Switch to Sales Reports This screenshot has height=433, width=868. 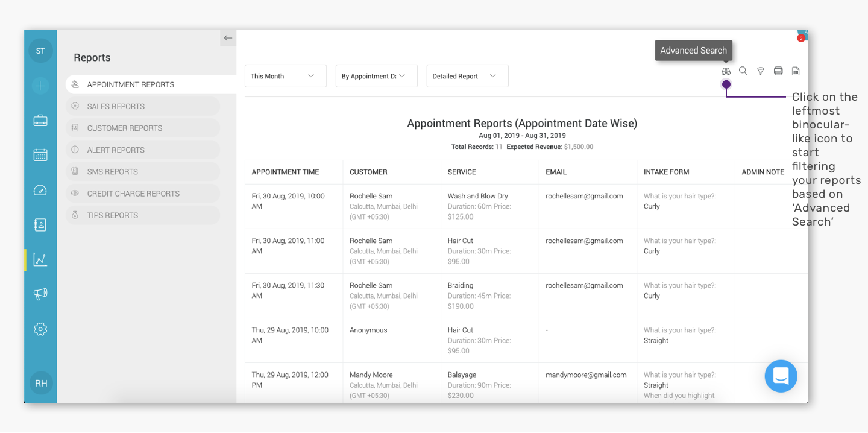click(x=143, y=106)
